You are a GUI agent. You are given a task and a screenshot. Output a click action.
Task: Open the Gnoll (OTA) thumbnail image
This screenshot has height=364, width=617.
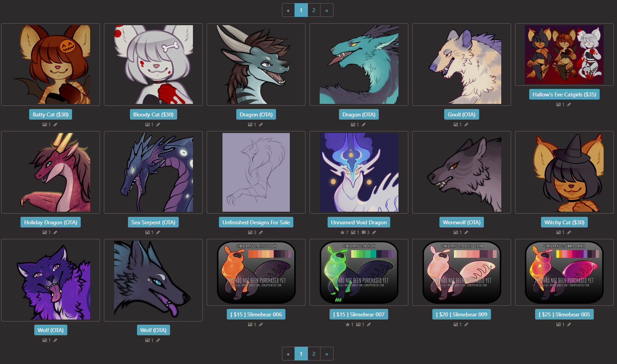461,65
